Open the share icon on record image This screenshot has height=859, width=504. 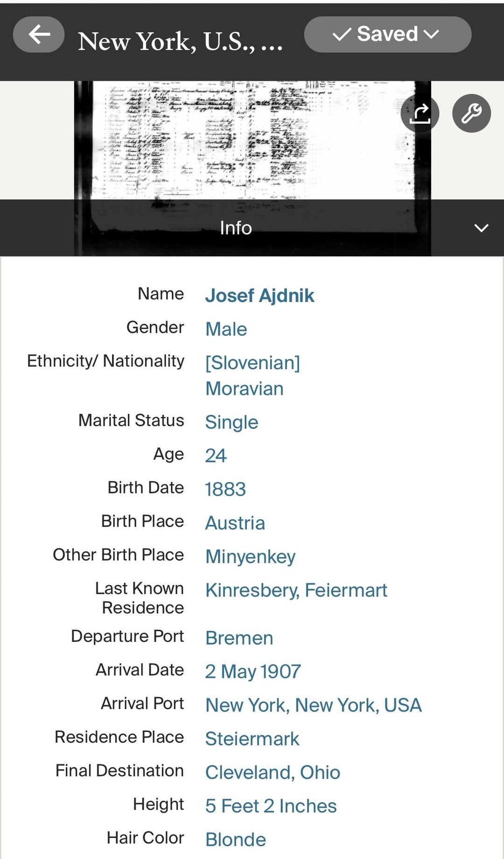[x=420, y=113]
